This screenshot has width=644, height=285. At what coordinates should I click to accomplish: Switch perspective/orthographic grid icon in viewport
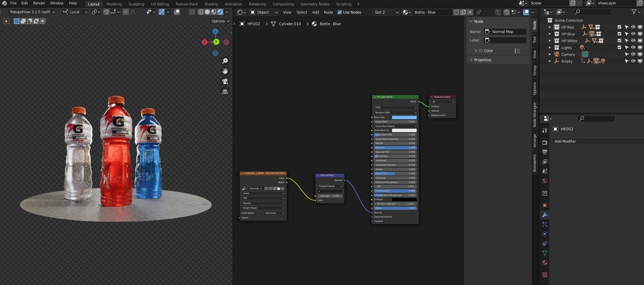(x=225, y=92)
